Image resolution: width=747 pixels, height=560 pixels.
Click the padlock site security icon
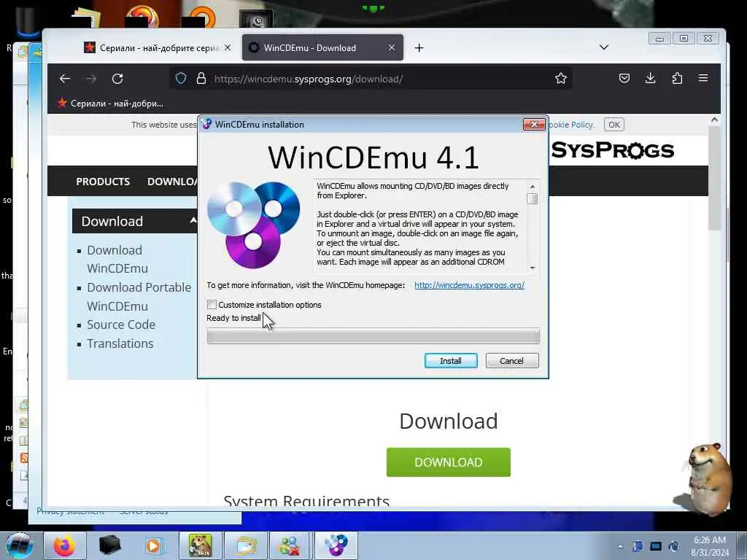coord(201,78)
